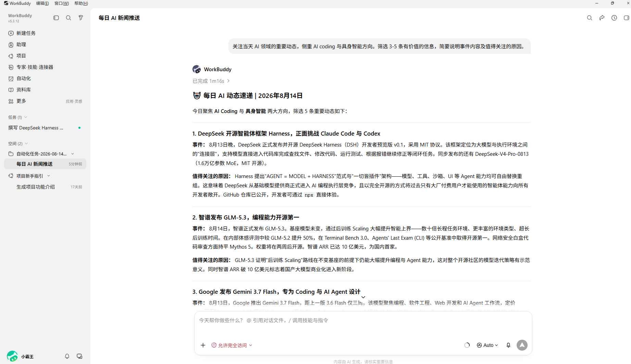The width and height of the screenshot is (631, 364).
Task: Click the 内容由 AI 生成 disclaimer text
Action: coord(363,362)
